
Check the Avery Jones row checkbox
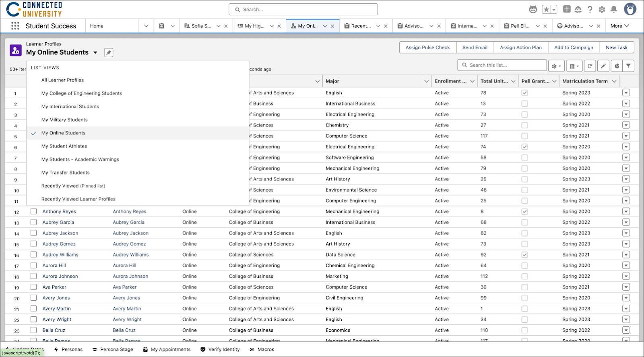tap(34, 298)
